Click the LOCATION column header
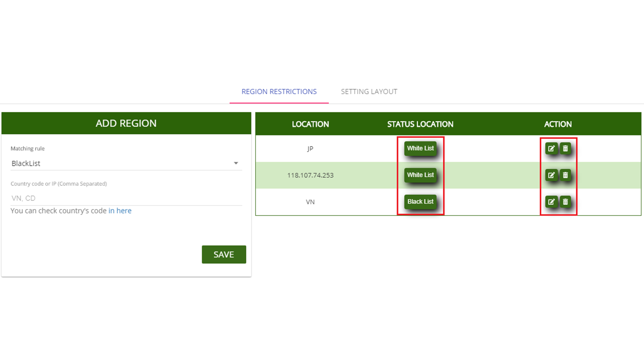The width and height of the screenshot is (644, 362). click(x=310, y=124)
